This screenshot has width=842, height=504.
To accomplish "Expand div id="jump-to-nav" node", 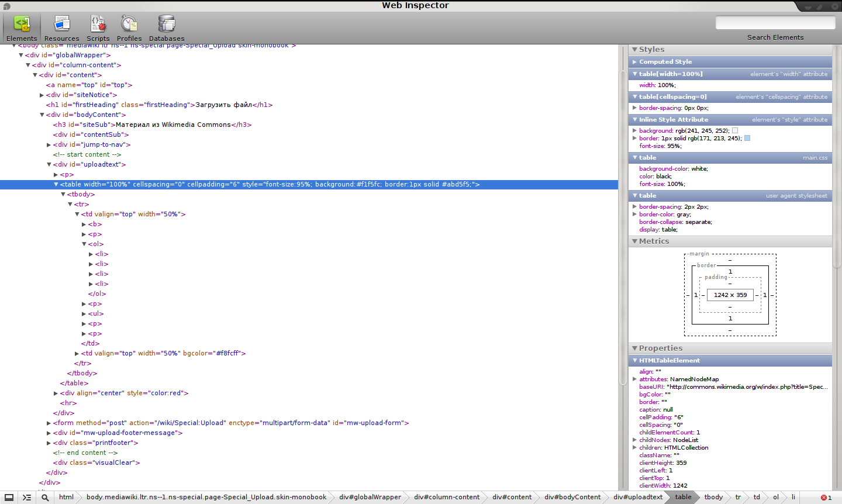I will pyautogui.click(x=49, y=144).
